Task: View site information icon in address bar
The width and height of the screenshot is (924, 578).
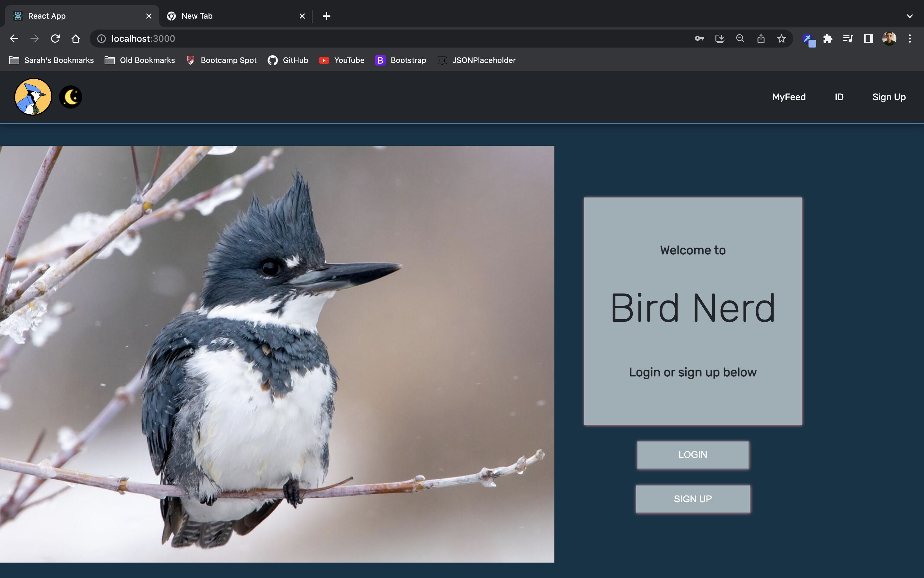Action: (101, 39)
